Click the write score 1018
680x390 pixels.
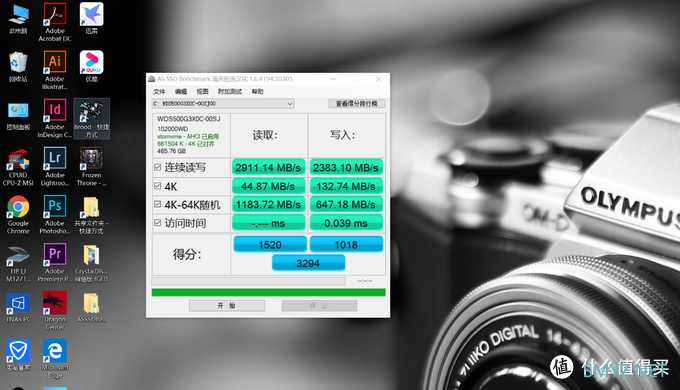pyautogui.click(x=346, y=245)
